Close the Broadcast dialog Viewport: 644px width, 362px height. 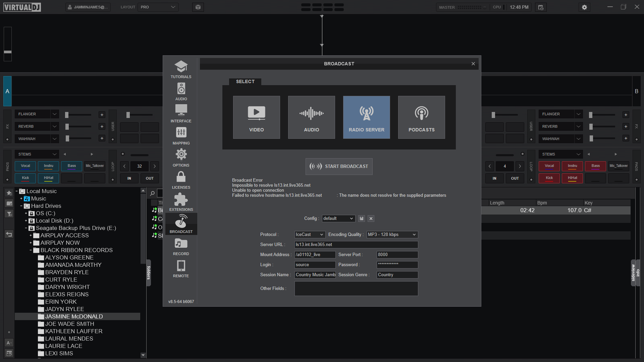click(x=473, y=64)
